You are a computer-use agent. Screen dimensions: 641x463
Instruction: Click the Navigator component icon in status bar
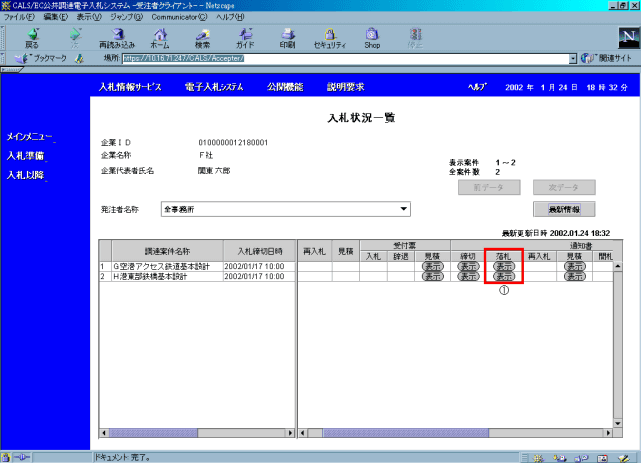click(538, 458)
